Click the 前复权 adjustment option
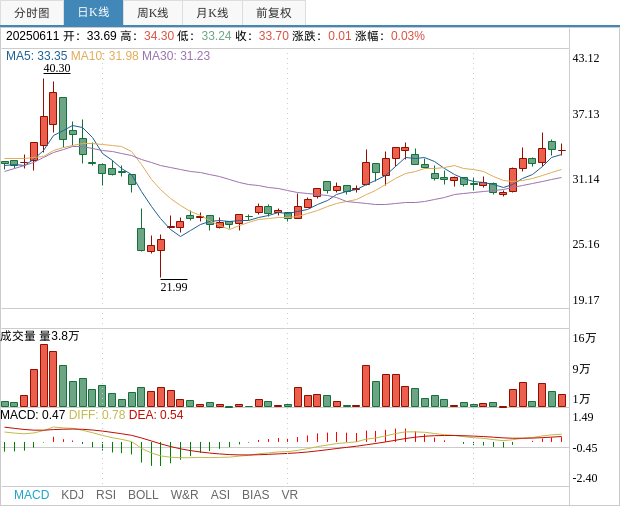Screen dimensions: 620x506 274,13
